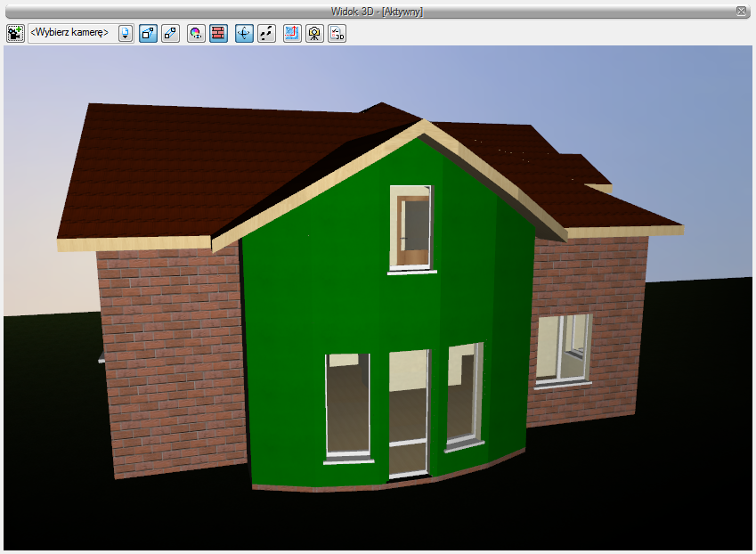Click the Widok 3D - [Aktywny] title bar
756x554 pixels.
[x=377, y=11]
